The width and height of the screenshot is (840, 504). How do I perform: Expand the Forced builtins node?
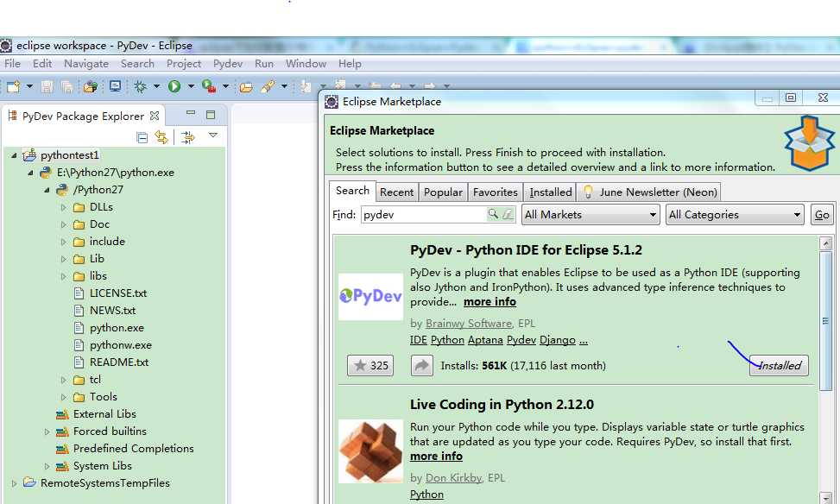[x=47, y=432]
